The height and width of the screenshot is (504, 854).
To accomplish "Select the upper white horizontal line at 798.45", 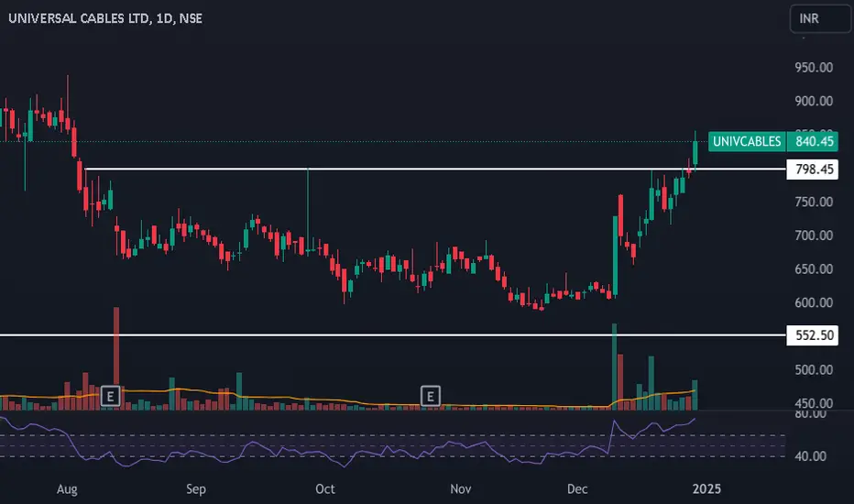I will [x=436, y=169].
